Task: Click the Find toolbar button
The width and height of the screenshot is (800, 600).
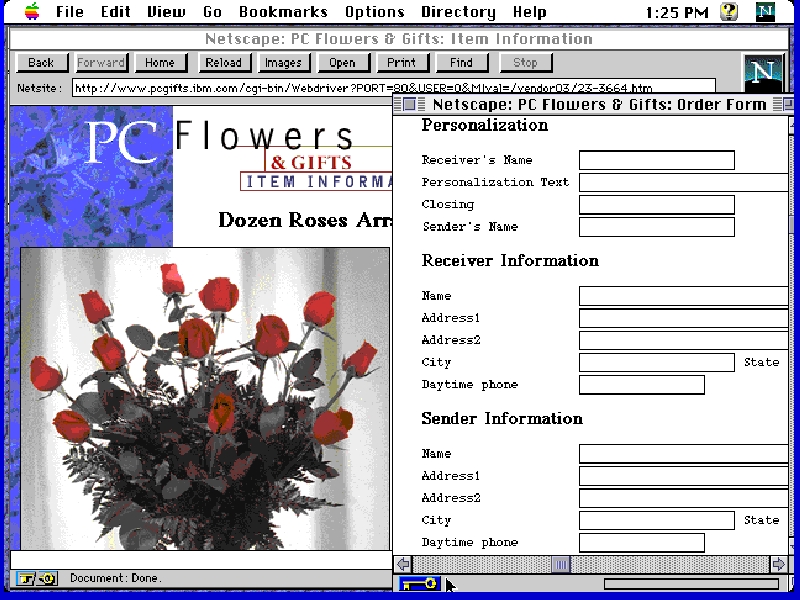Action: tap(462, 63)
